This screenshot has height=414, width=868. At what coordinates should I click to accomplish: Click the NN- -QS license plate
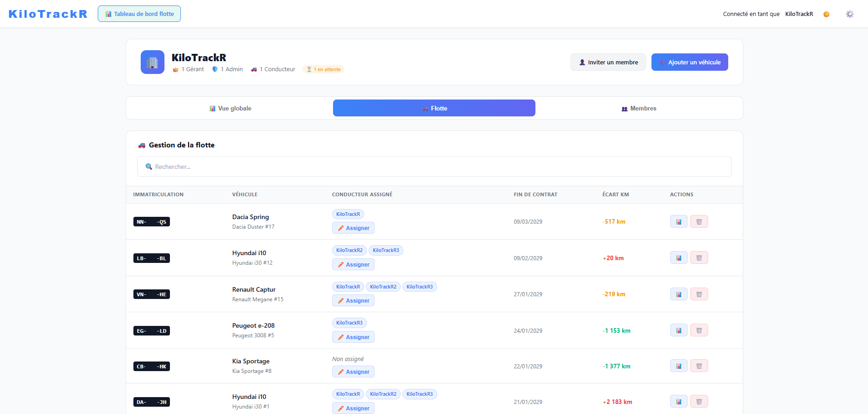pos(152,222)
